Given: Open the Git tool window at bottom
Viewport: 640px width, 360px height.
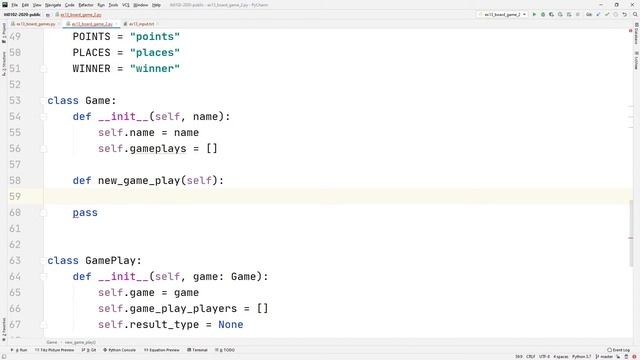Looking at the screenshot, I should coord(89,350).
